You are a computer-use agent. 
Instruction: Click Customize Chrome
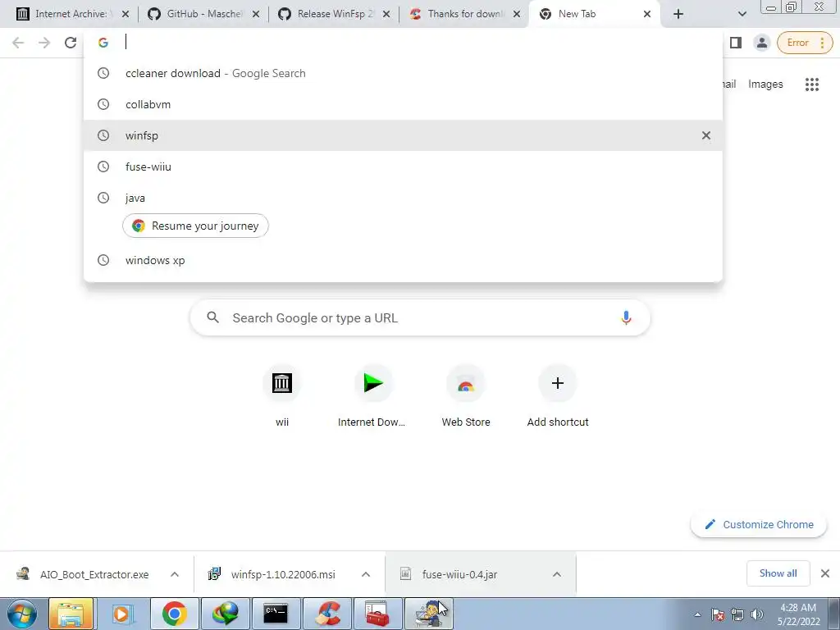[x=759, y=524]
